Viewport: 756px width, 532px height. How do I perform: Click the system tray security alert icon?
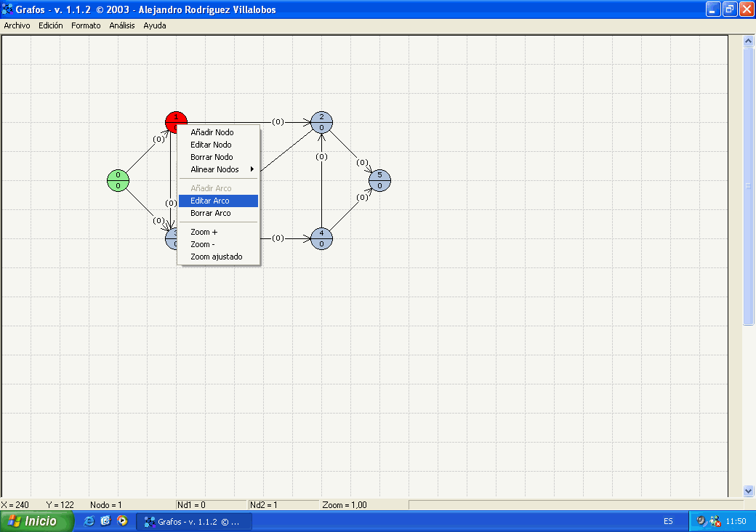click(x=715, y=521)
